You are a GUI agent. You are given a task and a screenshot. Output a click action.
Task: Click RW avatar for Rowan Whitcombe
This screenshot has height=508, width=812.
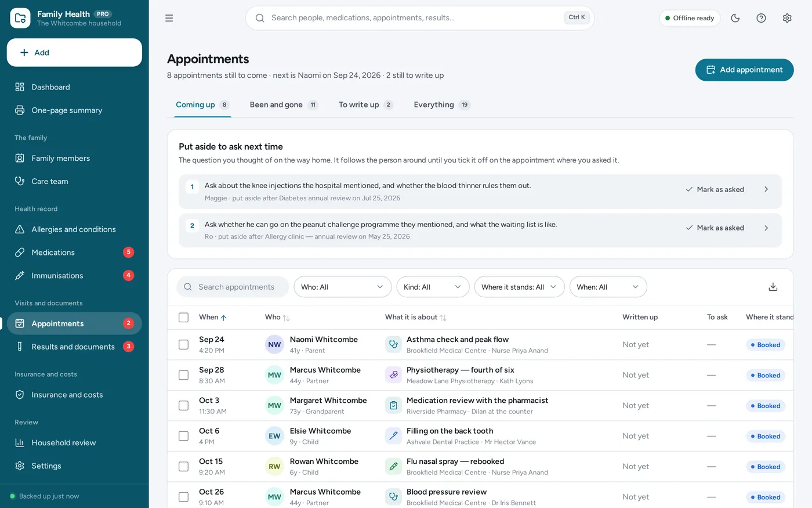[274, 466]
